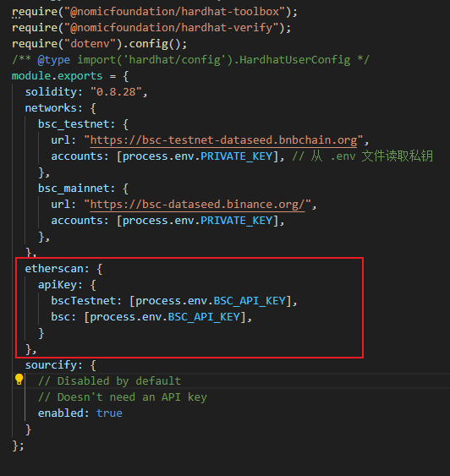Click the "hardhat-verify" require line
Image resolution: width=450 pixels, height=476 pixels.
coord(151,28)
